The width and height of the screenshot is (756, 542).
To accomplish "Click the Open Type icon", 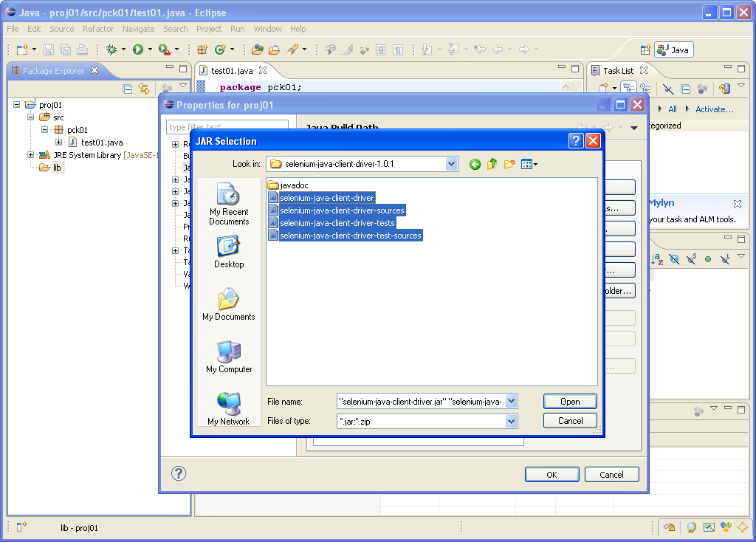I will pyautogui.click(x=258, y=49).
